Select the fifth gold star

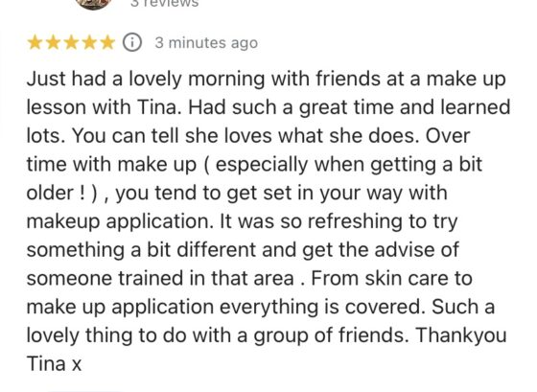pyautogui.click(x=107, y=43)
